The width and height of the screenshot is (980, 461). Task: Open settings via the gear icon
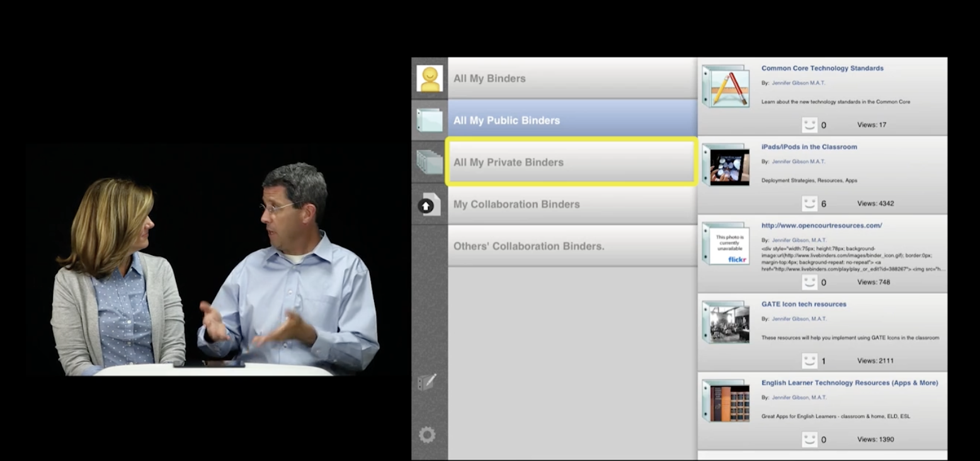coord(429,435)
